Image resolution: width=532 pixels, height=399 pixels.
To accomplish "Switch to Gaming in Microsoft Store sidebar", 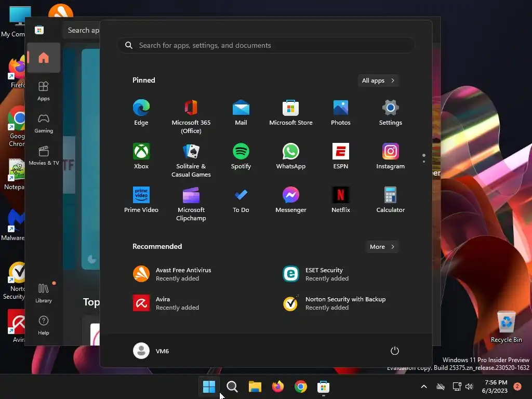I will 44,124.
